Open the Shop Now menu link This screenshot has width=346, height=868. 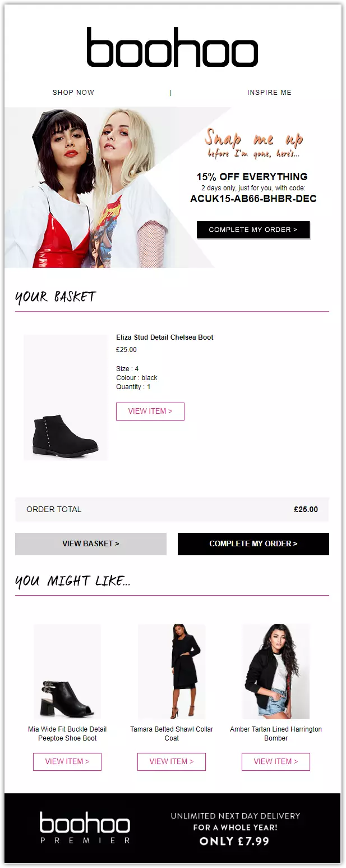(x=73, y=93)
